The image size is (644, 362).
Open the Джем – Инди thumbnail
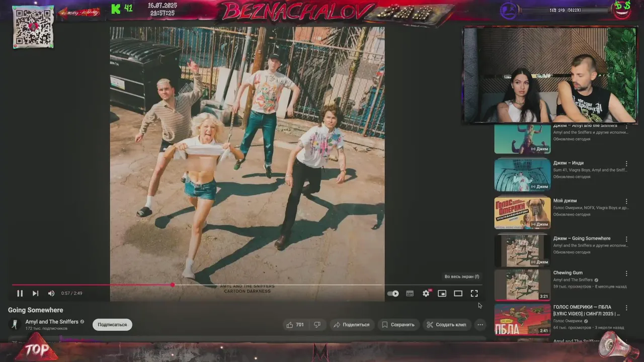[522, 175]
